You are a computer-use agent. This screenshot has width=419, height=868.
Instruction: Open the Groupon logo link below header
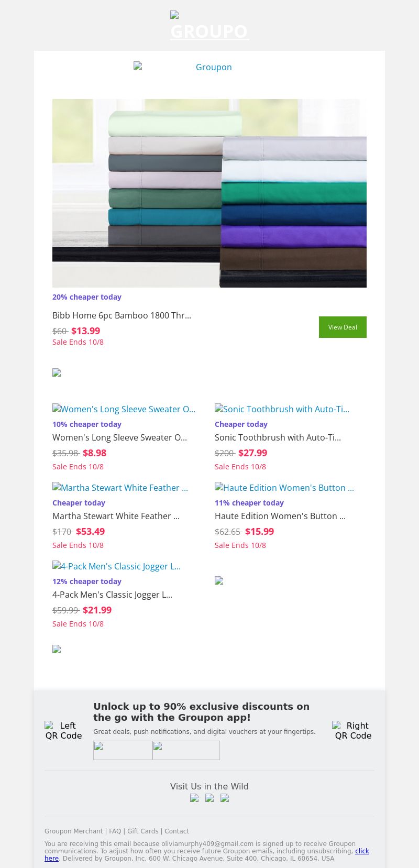[210, 67]
